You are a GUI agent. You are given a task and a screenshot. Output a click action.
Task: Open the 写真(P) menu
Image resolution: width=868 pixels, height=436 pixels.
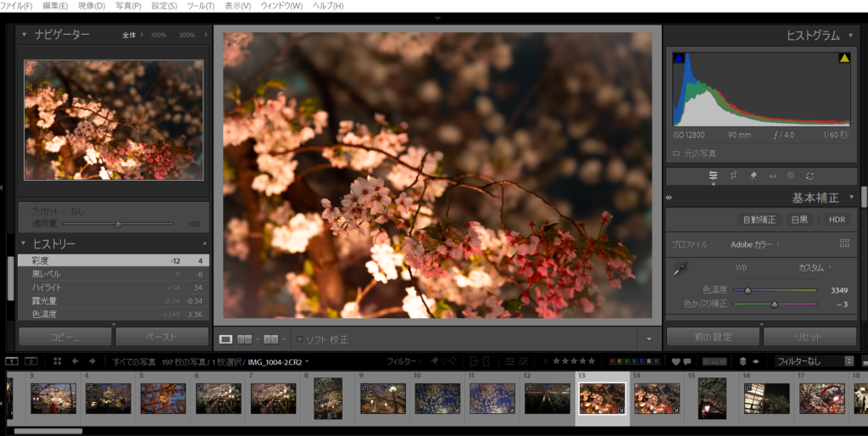tap(128, 6)
